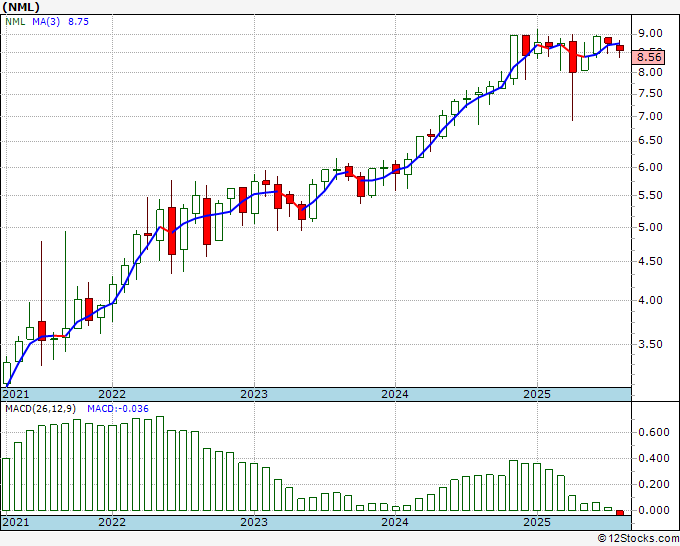
Task: Click the first candle of 2021
Action: tap(7, 373)
